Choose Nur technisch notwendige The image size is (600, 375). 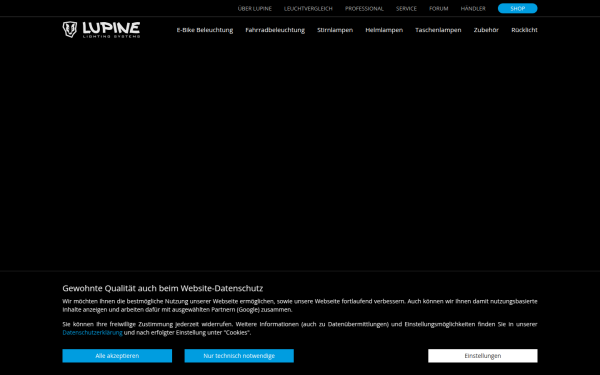click(x=239, y=355)
